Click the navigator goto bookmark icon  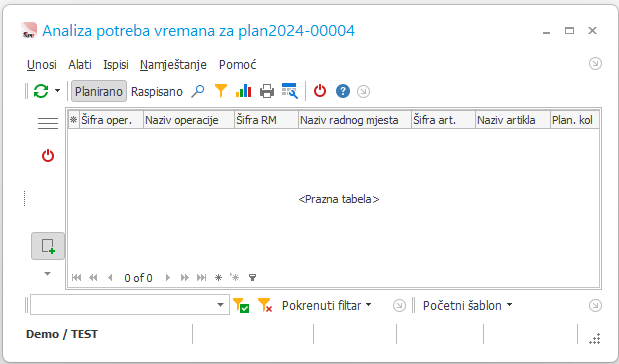click(x=235, y=278)
